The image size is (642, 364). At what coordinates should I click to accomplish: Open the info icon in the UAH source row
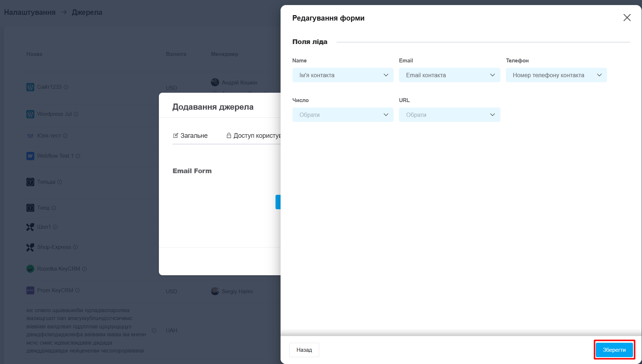pyautogui.click(x=154, y=330)
